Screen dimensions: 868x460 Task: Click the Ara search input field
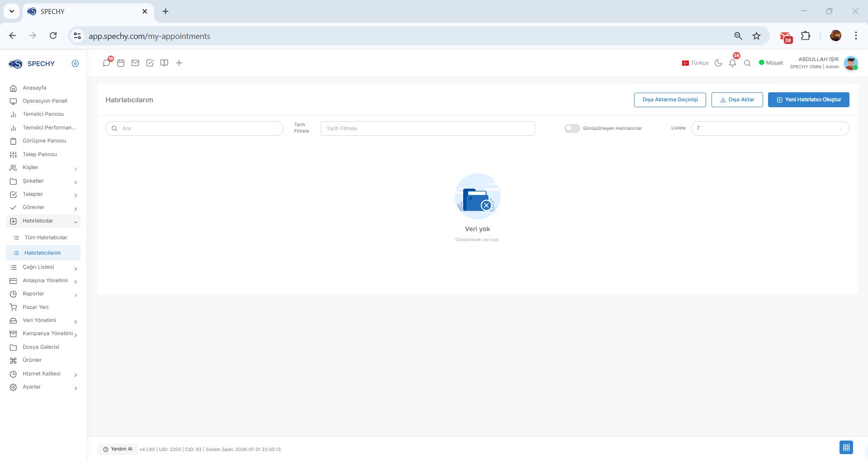194,128
